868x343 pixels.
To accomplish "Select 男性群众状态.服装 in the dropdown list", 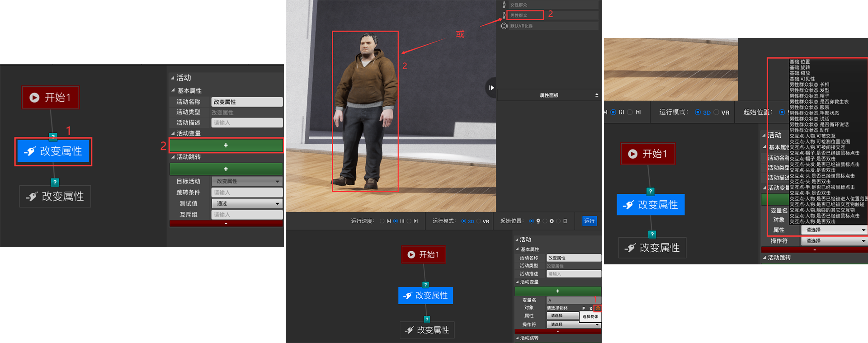I will pos(809,108).
